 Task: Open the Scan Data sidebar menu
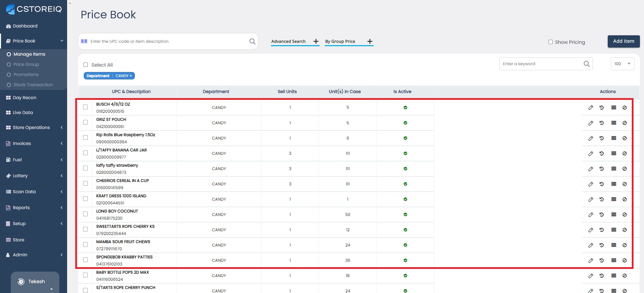point(34,191)
